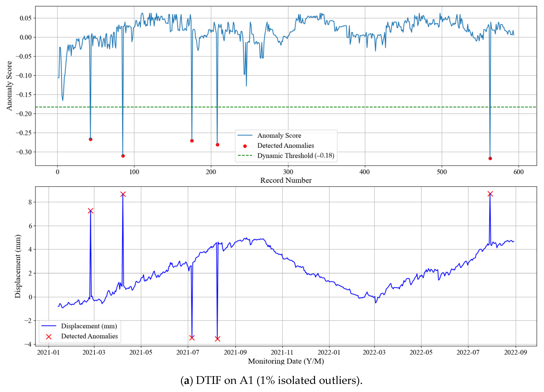Screen dimensions: 544x392
Task: Click the lowest red anomaly dot near record 560
Action: click(x=490, y=158)
